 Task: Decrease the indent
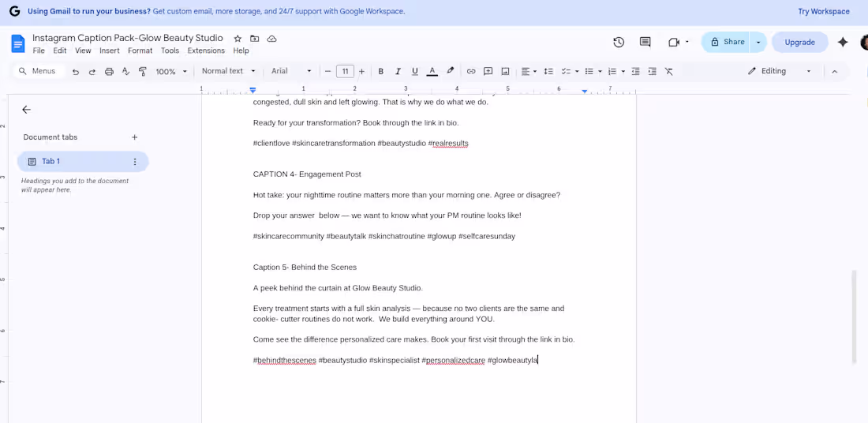pyautogui.click(x=635, y=72)
